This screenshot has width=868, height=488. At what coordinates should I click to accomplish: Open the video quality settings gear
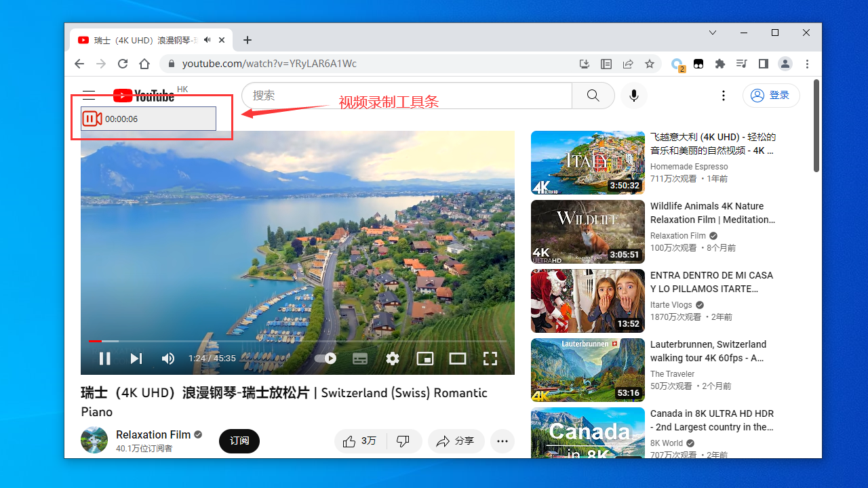click(393, 358)
